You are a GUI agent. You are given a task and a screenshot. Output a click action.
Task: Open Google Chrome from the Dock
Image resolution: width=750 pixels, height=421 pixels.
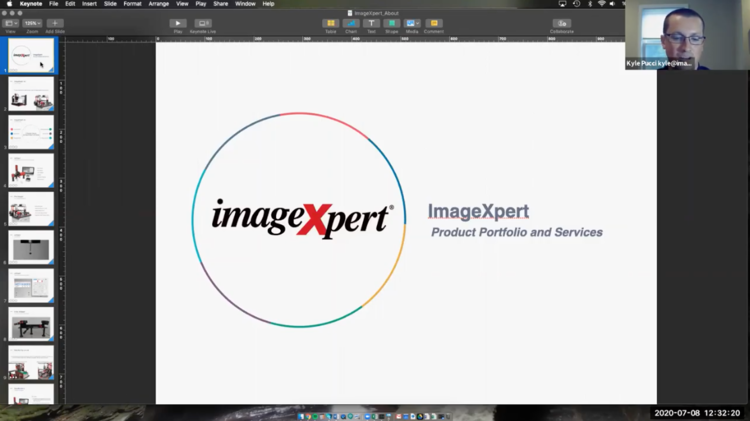coord(308,417)
